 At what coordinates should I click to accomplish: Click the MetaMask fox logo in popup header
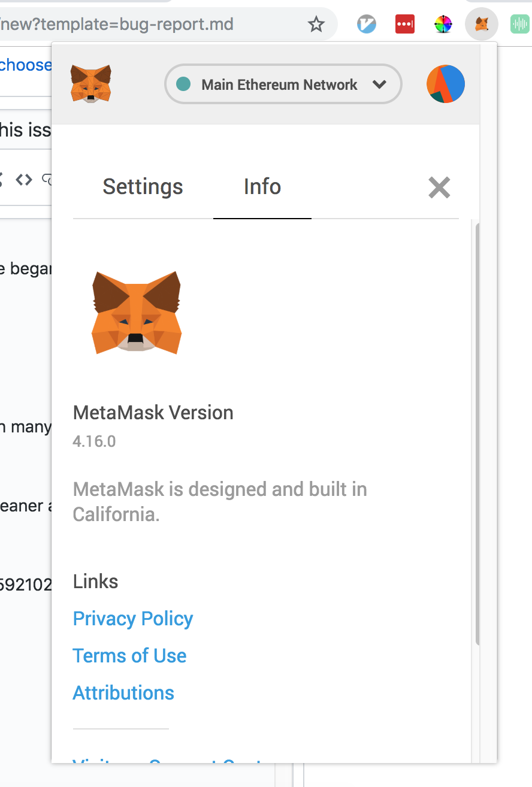(90, 84)
